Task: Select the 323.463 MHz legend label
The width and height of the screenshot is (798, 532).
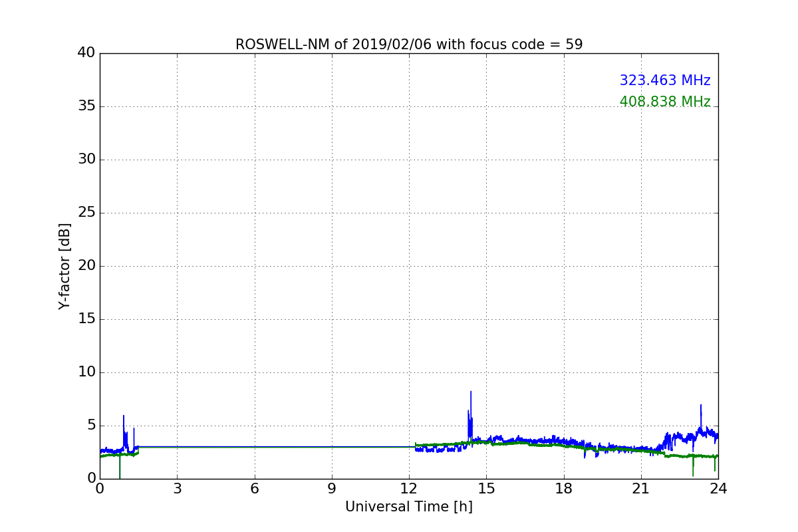Action: tap(665, 80)
